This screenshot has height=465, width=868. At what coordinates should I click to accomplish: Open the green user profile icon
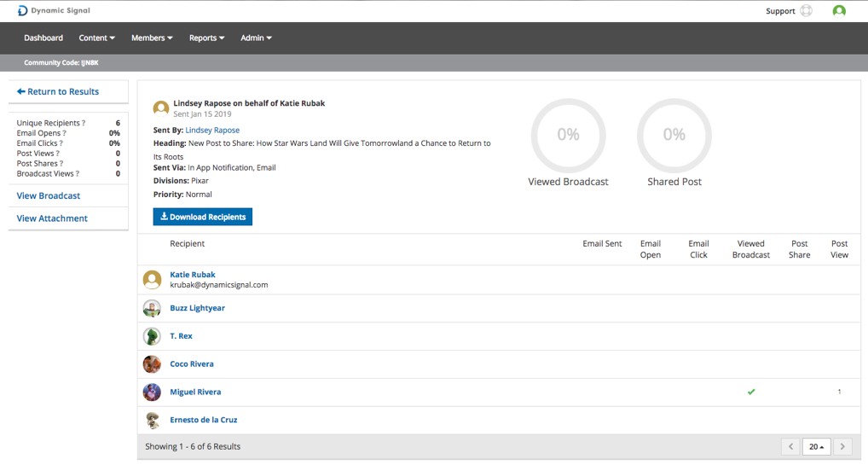pos(839,10)
